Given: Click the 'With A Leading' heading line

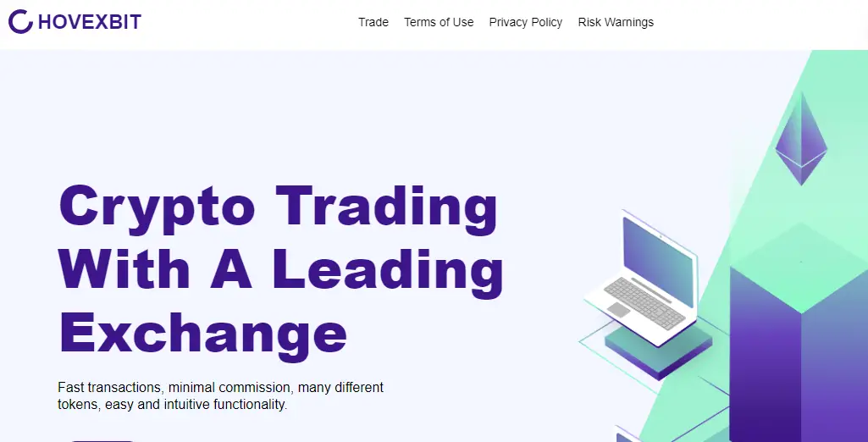Looking at the screenshot, I should [281, 271].
